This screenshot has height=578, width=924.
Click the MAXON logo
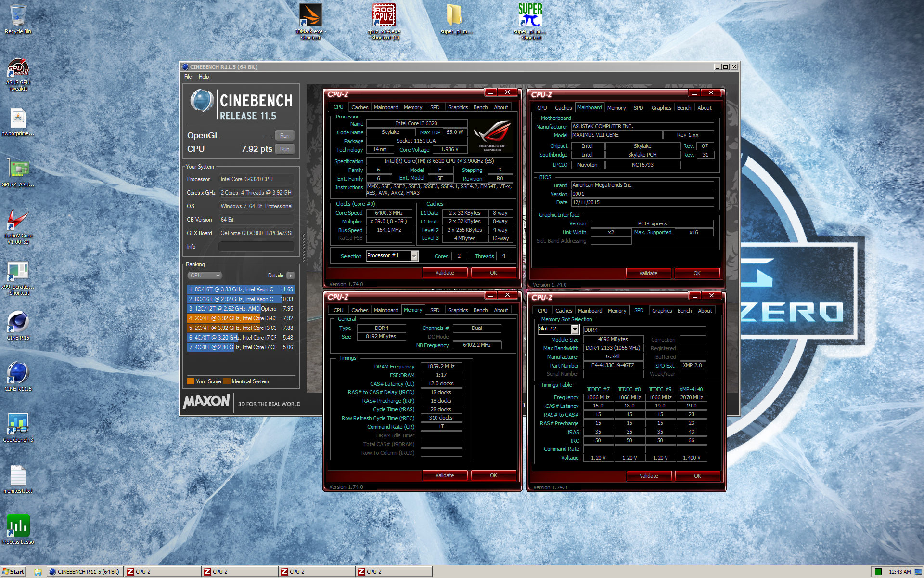206,401
